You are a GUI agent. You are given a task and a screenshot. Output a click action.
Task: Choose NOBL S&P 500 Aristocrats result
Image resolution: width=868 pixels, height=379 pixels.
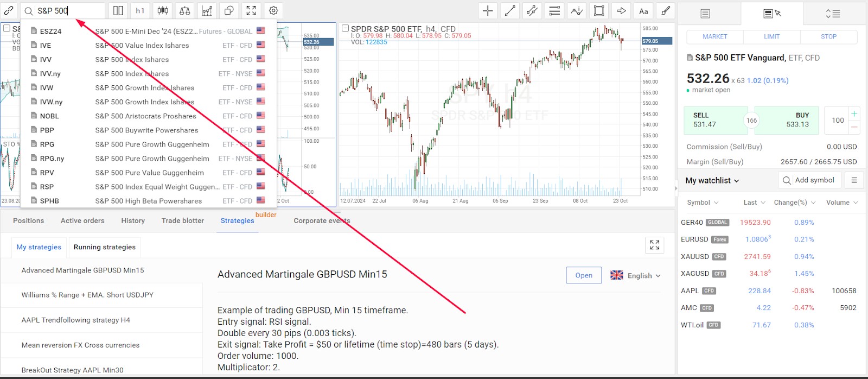(148, 116)
